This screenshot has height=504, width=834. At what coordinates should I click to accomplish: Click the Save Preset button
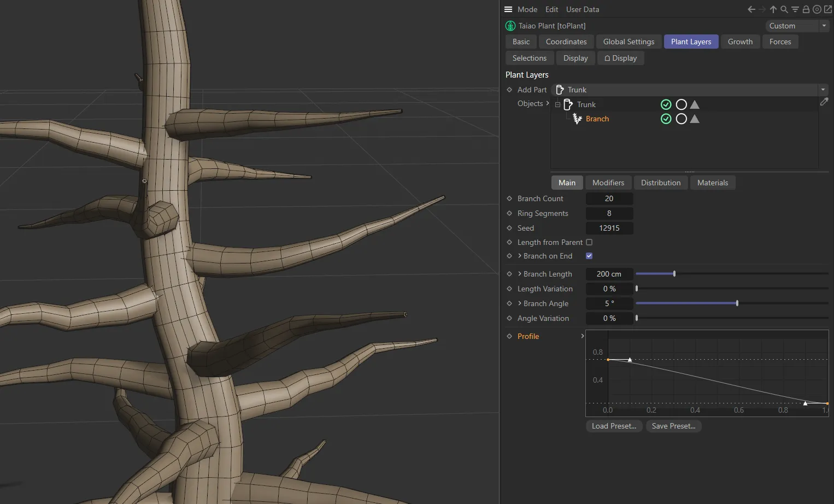(x=673, y=426)
